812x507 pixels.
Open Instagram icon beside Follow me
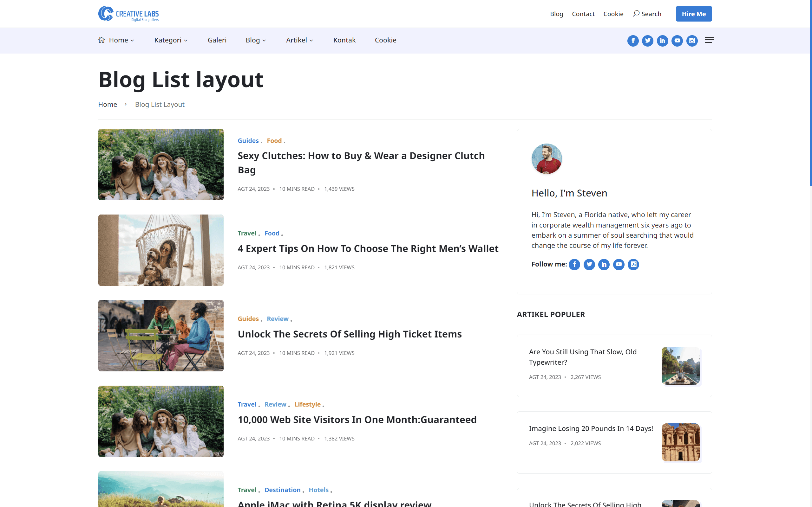click(633, 265)
